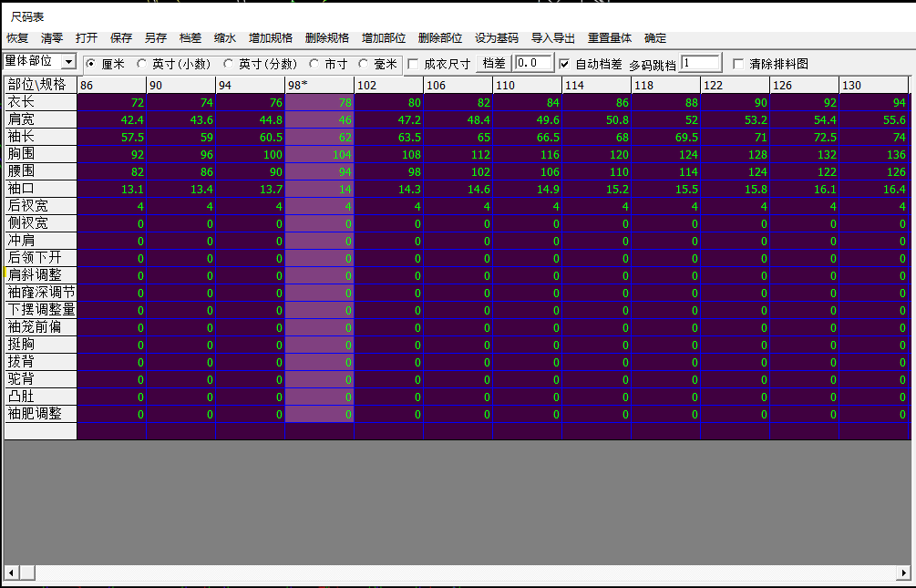Click 增加规格 in the menu bar

(271, 38)
